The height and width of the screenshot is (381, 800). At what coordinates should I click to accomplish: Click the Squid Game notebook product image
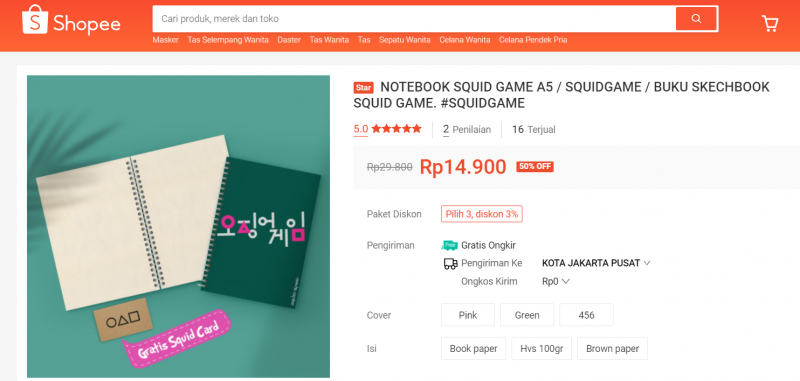tap(179, 226)
